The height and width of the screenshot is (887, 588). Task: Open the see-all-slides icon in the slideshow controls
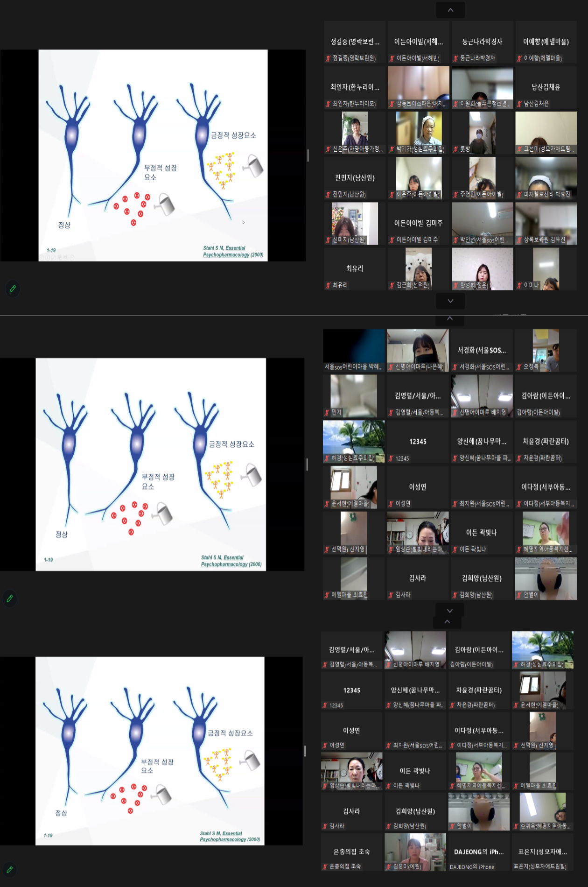pos(60,257)
